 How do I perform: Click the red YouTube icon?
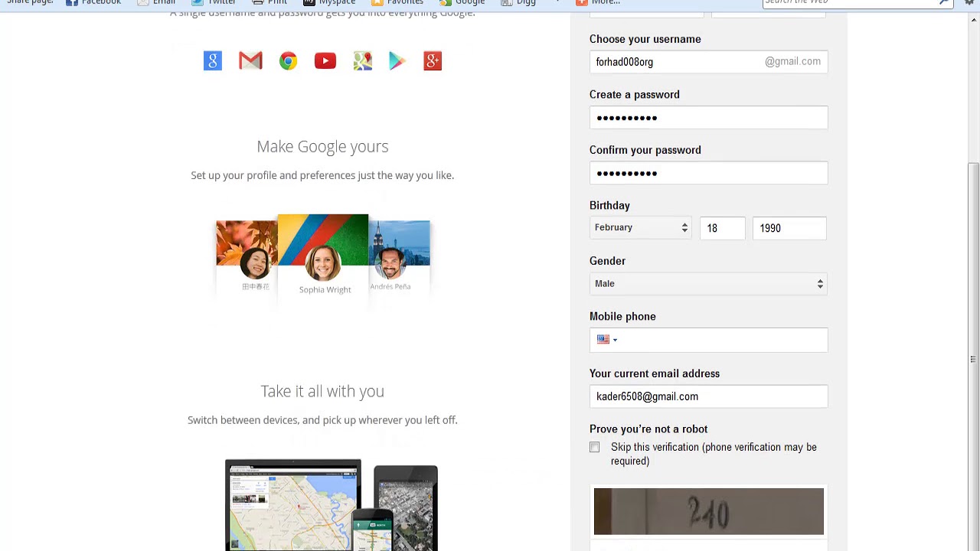point(325,60)
